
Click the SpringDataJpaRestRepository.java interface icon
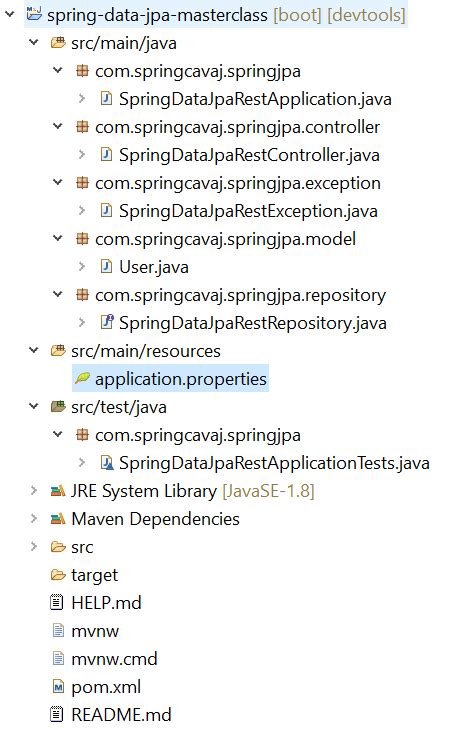[x=107, y=322]
